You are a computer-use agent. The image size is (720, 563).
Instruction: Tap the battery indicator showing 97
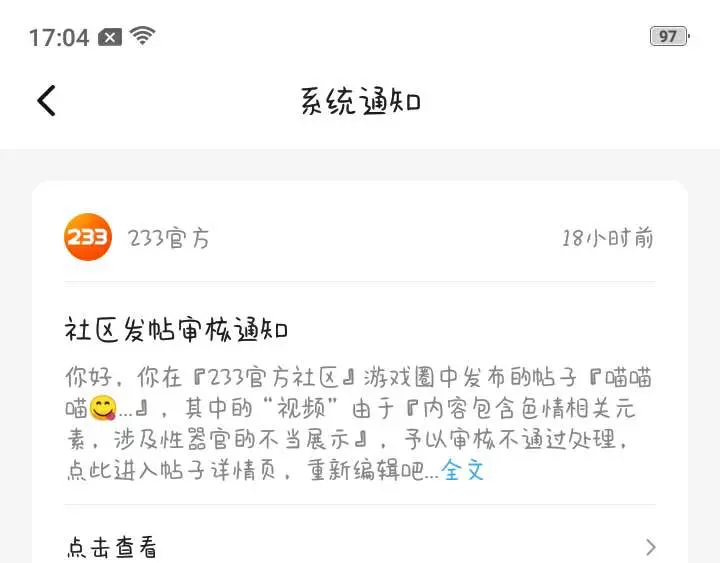click(x=669, y=36)
